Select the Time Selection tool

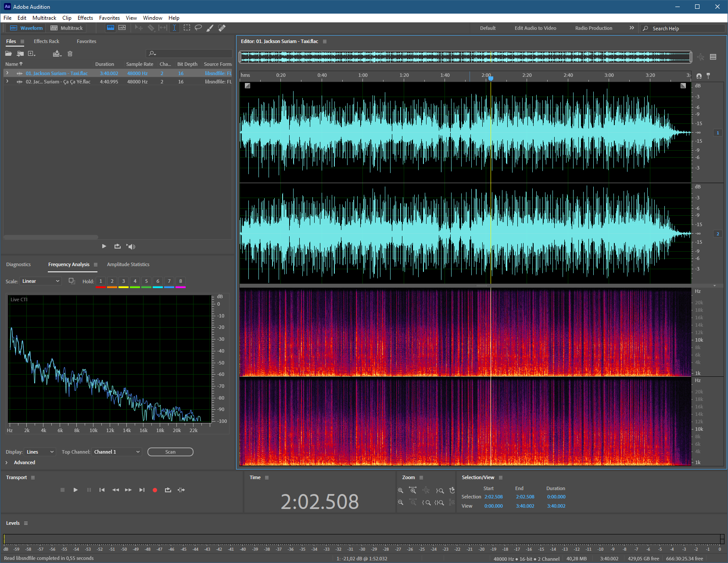[174, 28]
